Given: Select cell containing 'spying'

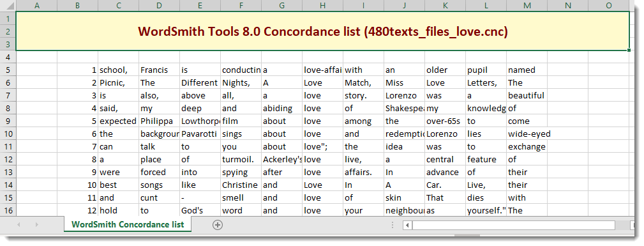Looking at the screenshot, I should (241, 172).
